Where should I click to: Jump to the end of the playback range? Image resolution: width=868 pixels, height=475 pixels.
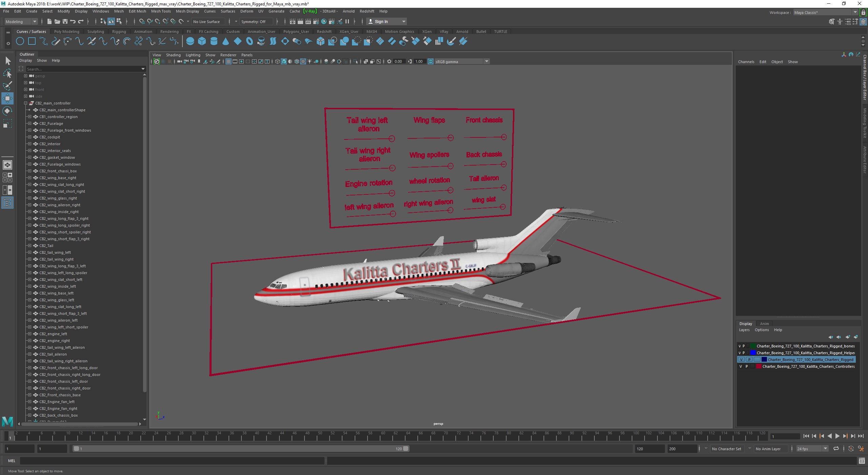coord(861,436)
